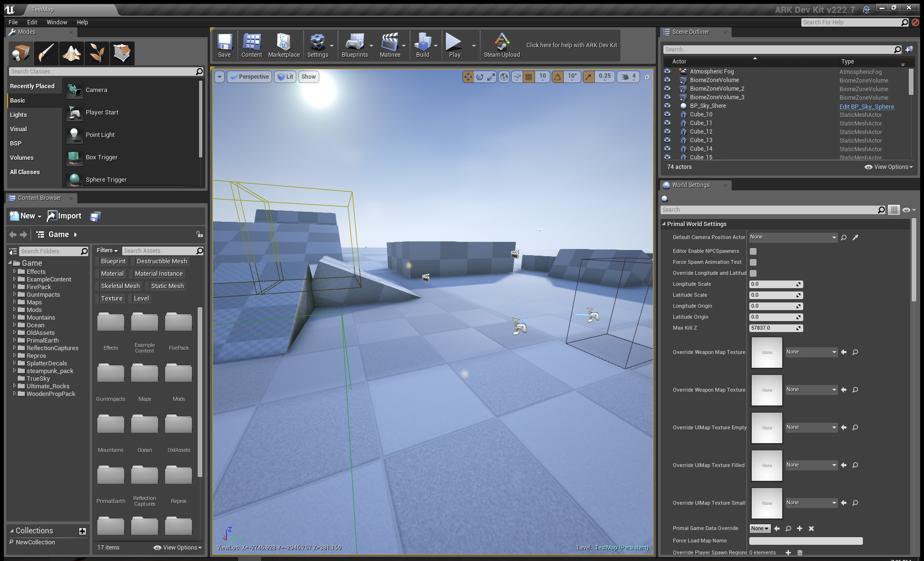Image resolution: width=924 pixels, height=561 pixels.
Task: Toggle Force Spawn Animation Test checkbox
Action: tap(753, 262)
